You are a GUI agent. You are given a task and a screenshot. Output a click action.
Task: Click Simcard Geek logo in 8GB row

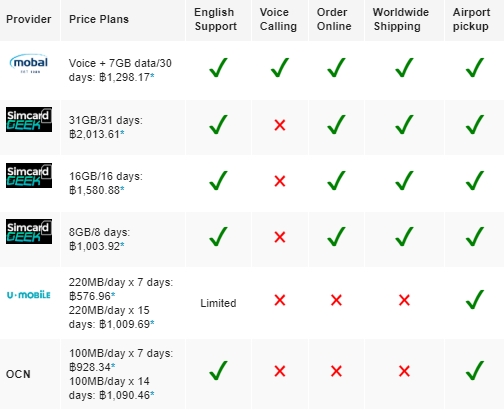point(29,231)
